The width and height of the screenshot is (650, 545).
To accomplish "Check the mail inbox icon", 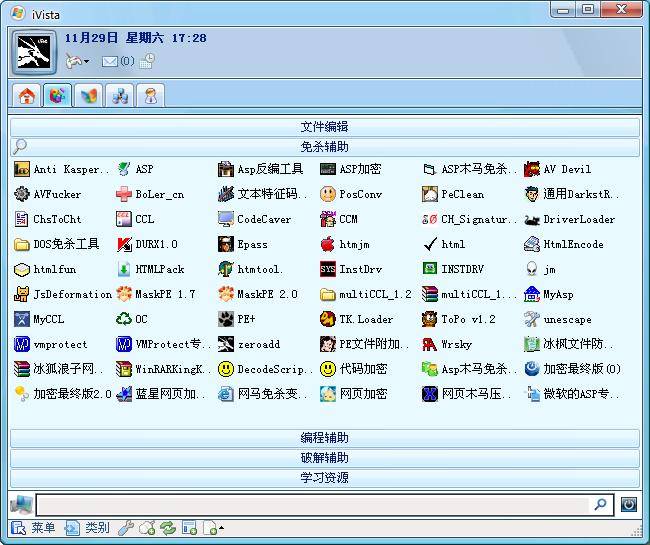I will tap(110, 62).
